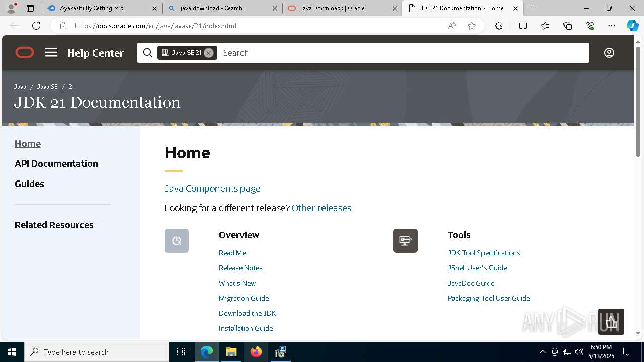Open the Migration Guide link
Screen dimensions: 644x362
tap(244, 298)
